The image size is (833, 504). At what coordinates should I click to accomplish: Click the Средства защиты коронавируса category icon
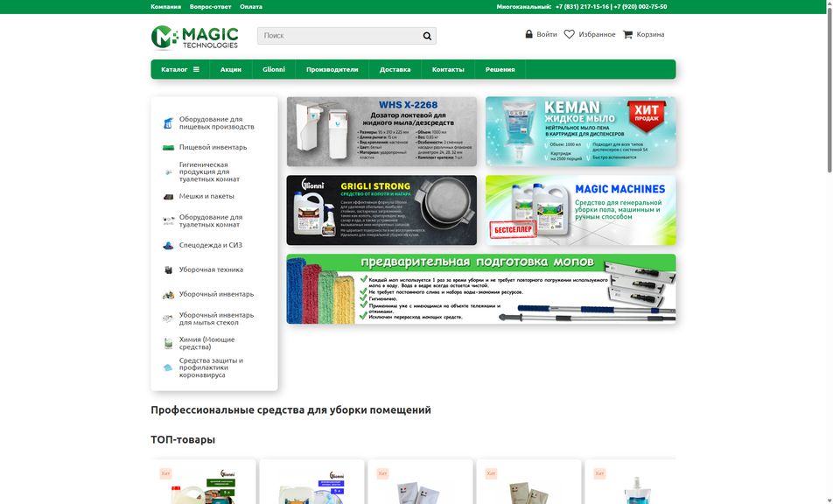pos(168,367)
